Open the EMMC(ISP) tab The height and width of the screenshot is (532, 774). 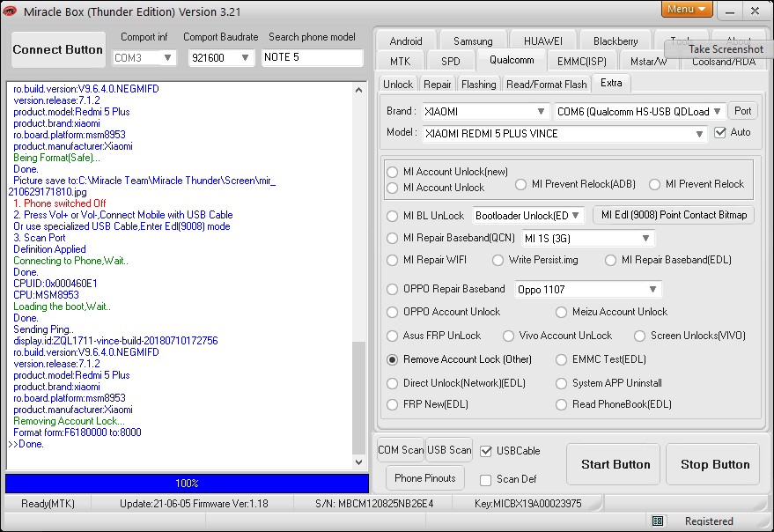(581, 62)
